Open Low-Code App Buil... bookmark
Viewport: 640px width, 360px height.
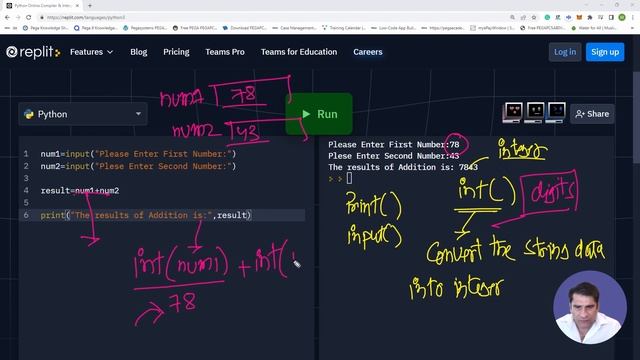point(394,28)
